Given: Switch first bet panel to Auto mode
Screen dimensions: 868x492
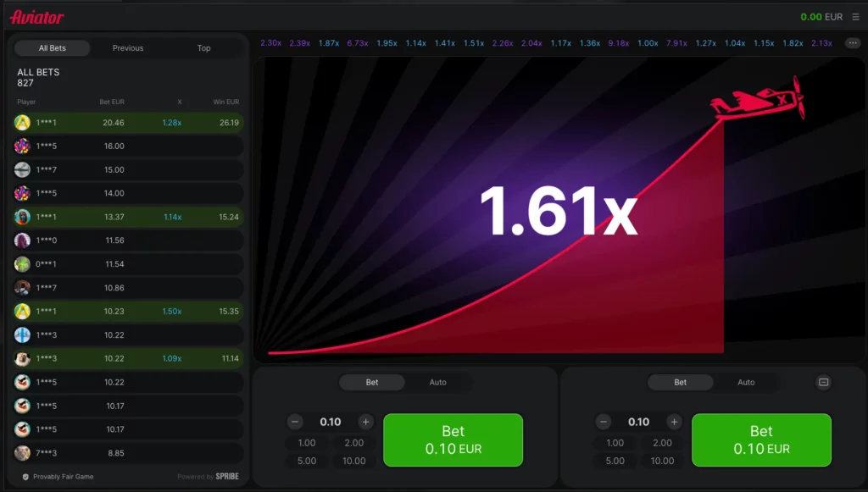Looking at the screenshot, I should tap(437, 383).
